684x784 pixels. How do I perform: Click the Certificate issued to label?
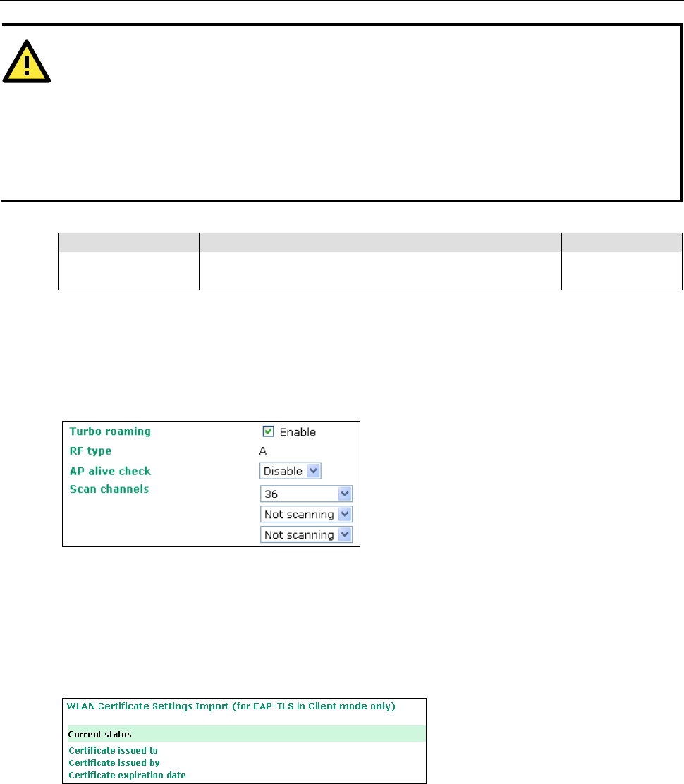[113, 750]
